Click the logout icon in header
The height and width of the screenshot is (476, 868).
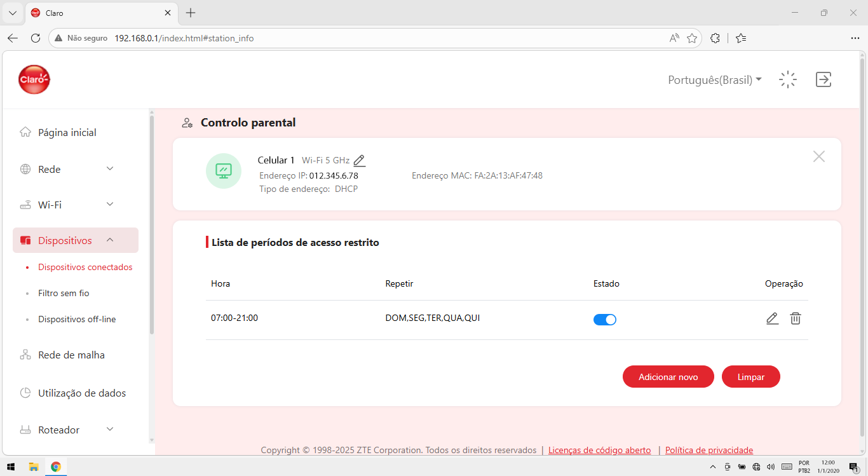824,79
